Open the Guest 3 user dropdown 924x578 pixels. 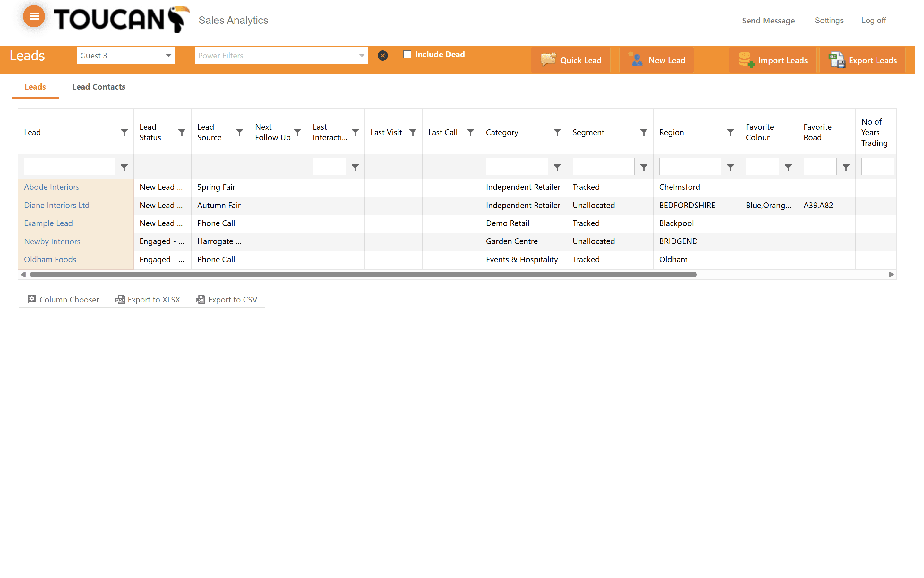126,56
